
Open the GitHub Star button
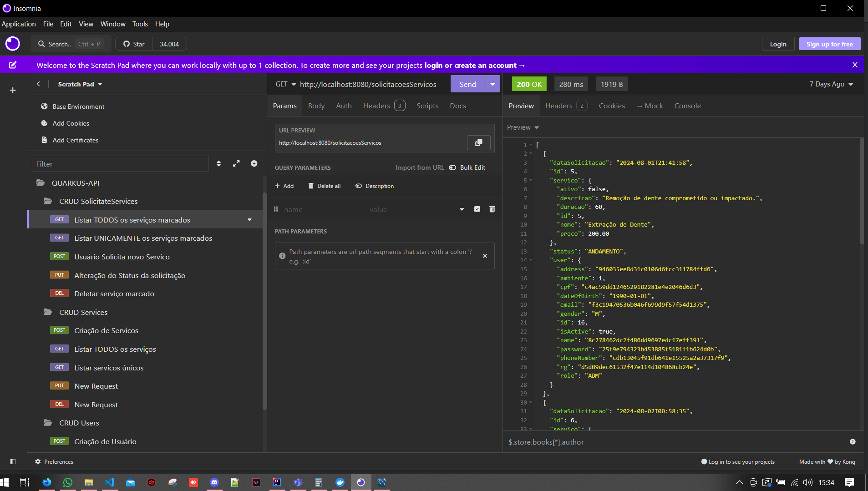[x=134, y=44]
